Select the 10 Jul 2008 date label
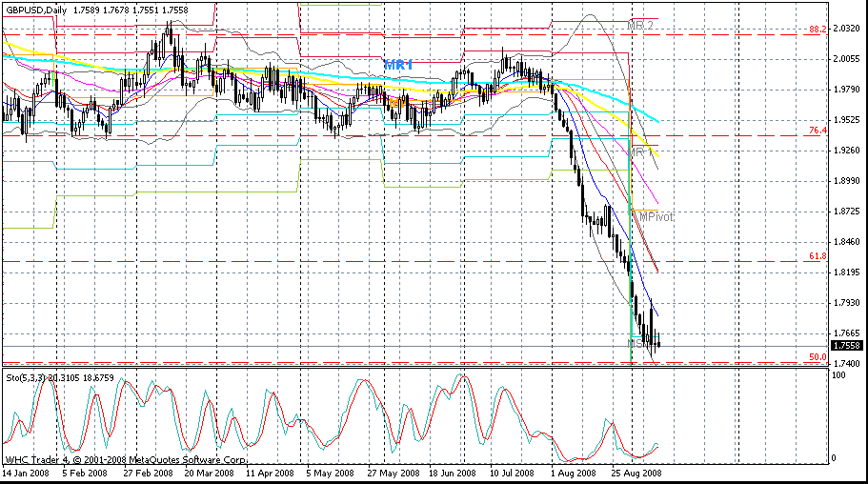 click(x=510, y=472)
